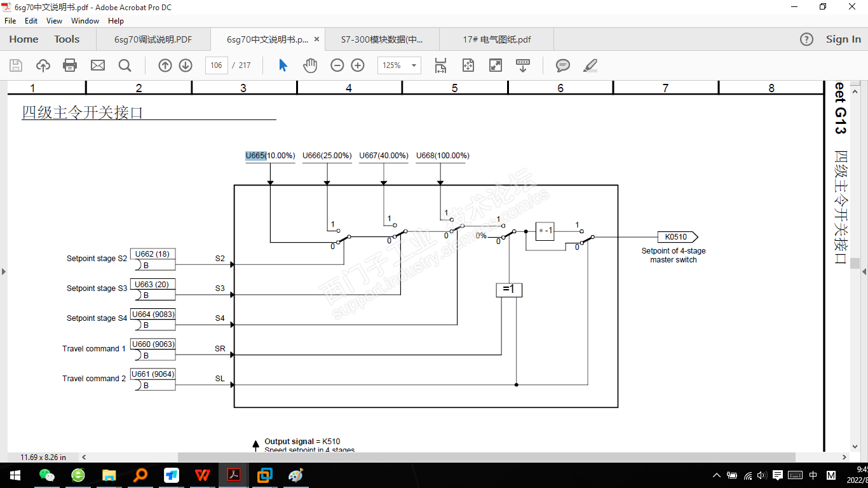Open WPS Office from the taskbar

click(x=203, y=475)
